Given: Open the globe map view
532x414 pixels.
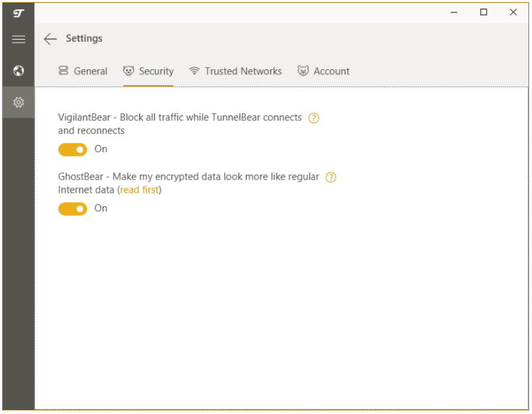Looking at the screenshot, I should [x=18, y=71].
